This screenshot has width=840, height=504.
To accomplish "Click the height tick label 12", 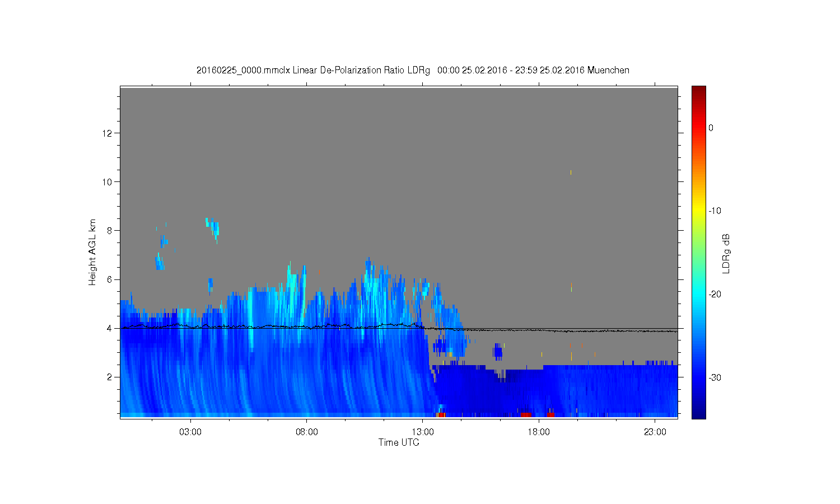I will pyautogui.click(x=108, y=133).
